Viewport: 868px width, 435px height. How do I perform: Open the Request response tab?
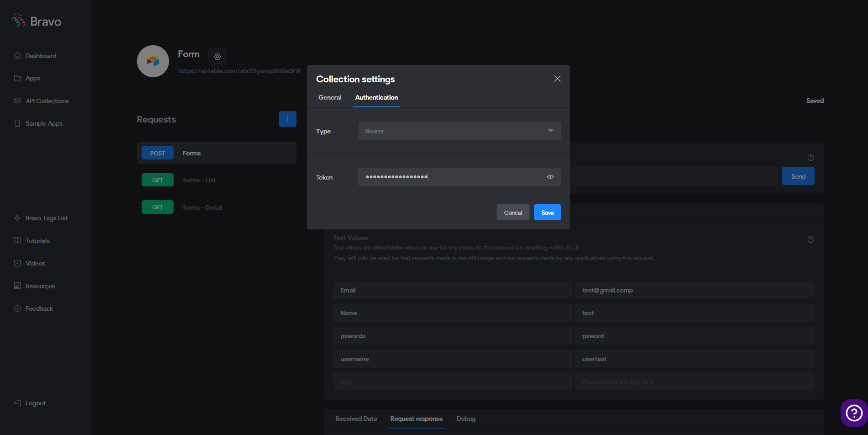[x=417, y=419]
